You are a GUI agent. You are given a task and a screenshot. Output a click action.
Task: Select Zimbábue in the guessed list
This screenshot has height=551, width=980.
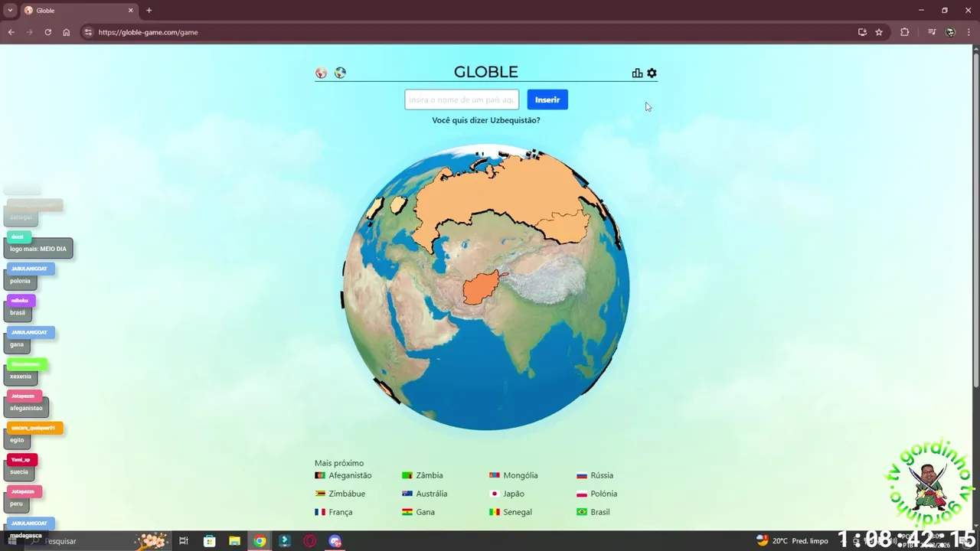point(340,494)
